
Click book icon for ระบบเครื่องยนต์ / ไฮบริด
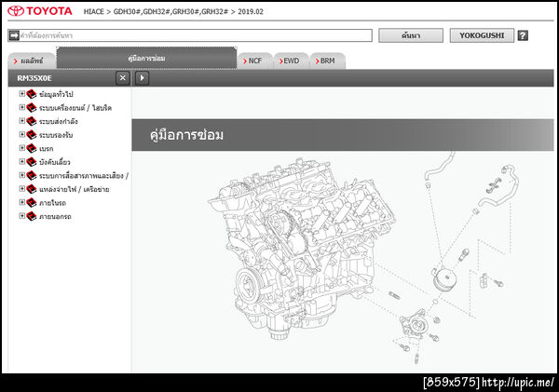(x=32, y=108)
